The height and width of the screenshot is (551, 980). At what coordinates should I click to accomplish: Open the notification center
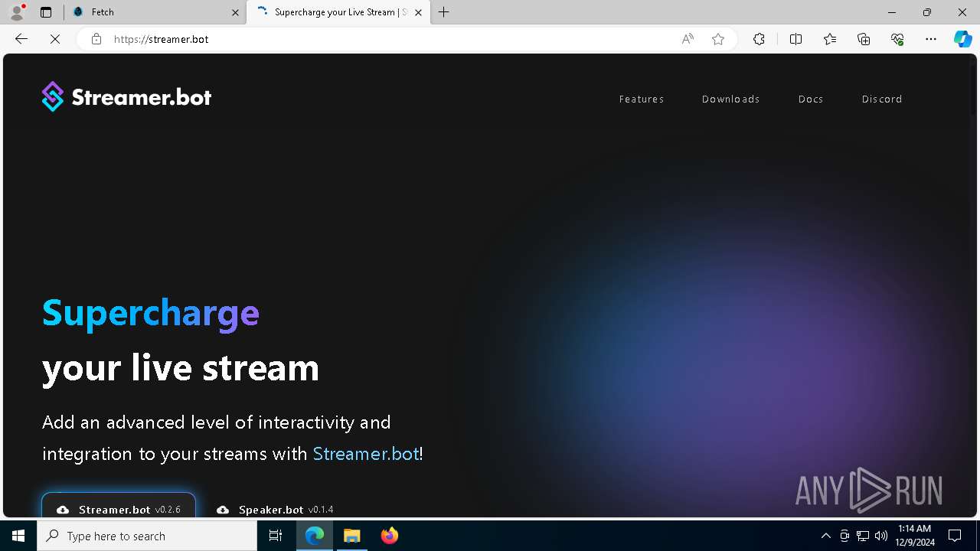click(955, 536)
